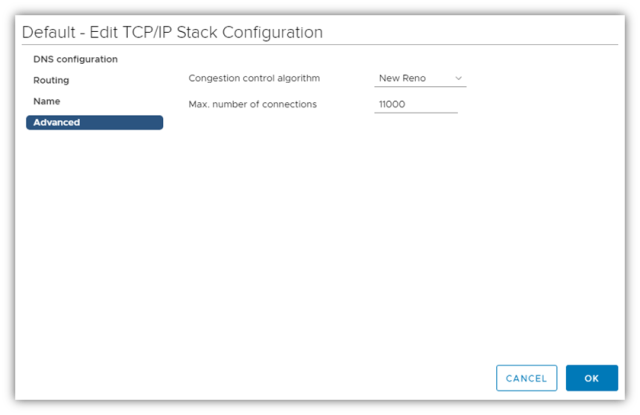640x415 pixels.
Task: Open the DNS configuration section
Action: [x=75, y=59]
